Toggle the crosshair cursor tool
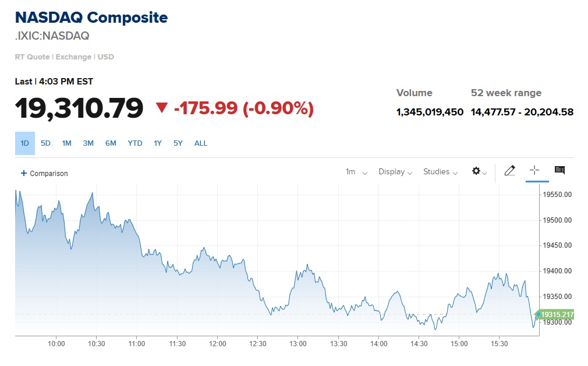The width and height of the screenshot is (588, 366). (x=534, y=170)
